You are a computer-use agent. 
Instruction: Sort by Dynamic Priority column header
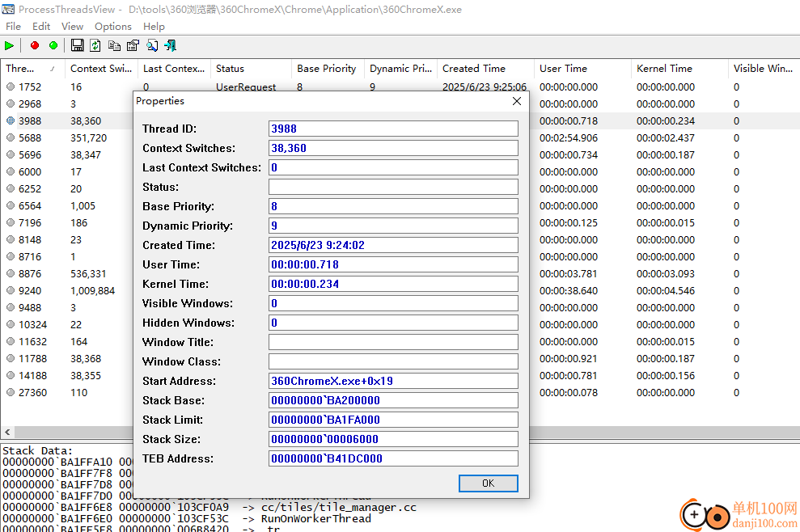[400, 69]
